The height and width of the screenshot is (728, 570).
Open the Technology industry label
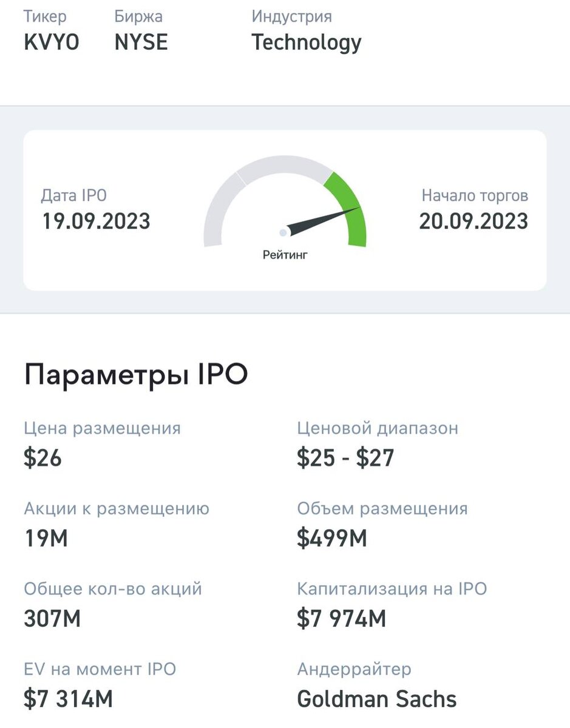coord(307,42)
